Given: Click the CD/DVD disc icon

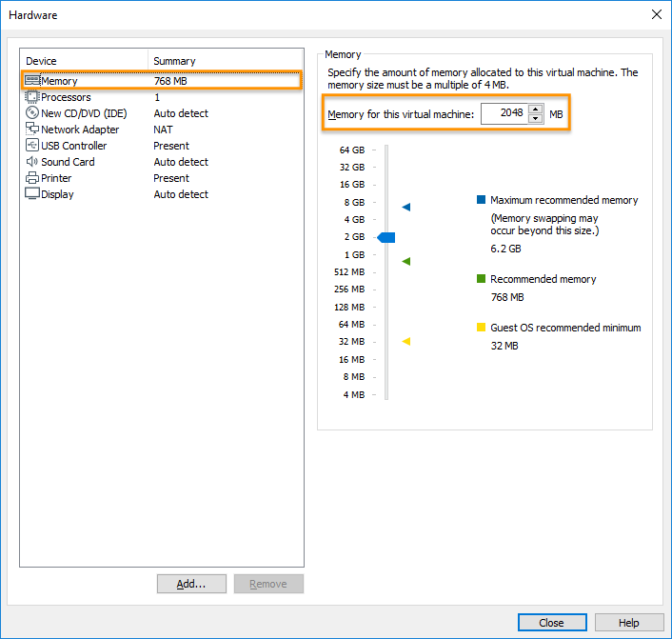Looking at the screenshot, I should [x=32, y=112].
